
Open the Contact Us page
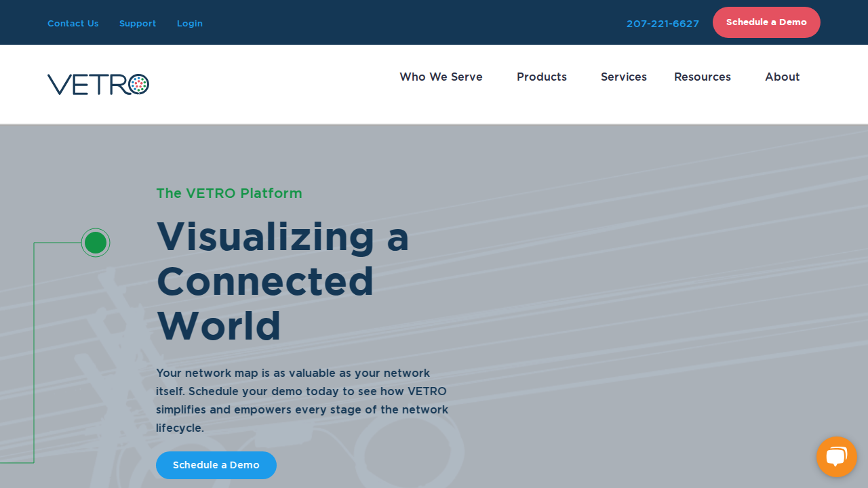[73, 23]
